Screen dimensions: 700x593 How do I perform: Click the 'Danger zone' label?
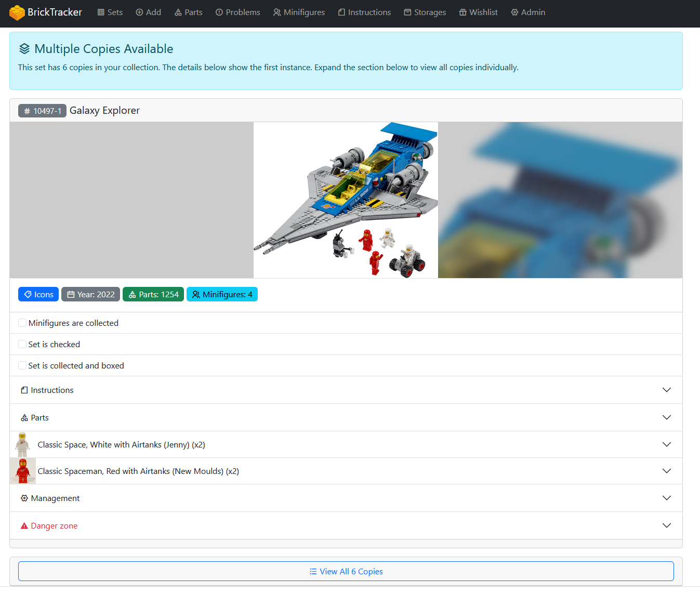(54, 526)
